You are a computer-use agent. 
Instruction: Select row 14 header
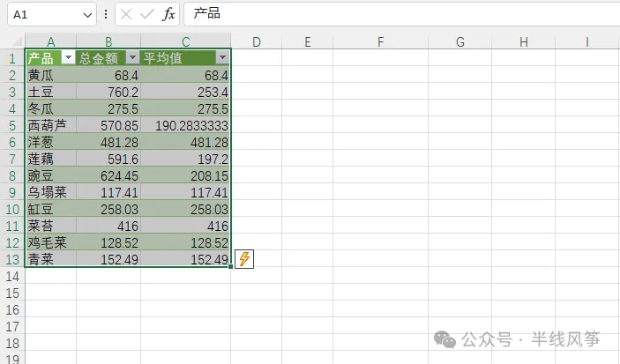12,276
